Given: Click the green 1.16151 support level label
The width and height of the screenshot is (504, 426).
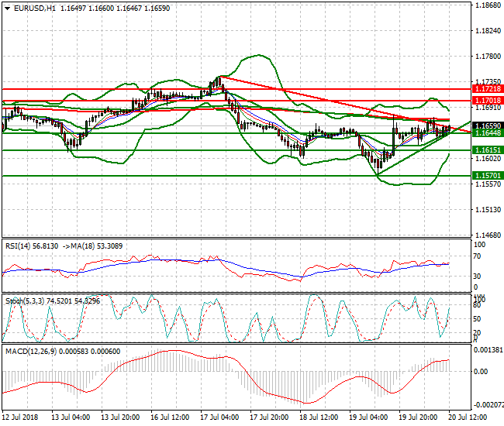Looking at the screenshot, I should click(x=488, y=150).
